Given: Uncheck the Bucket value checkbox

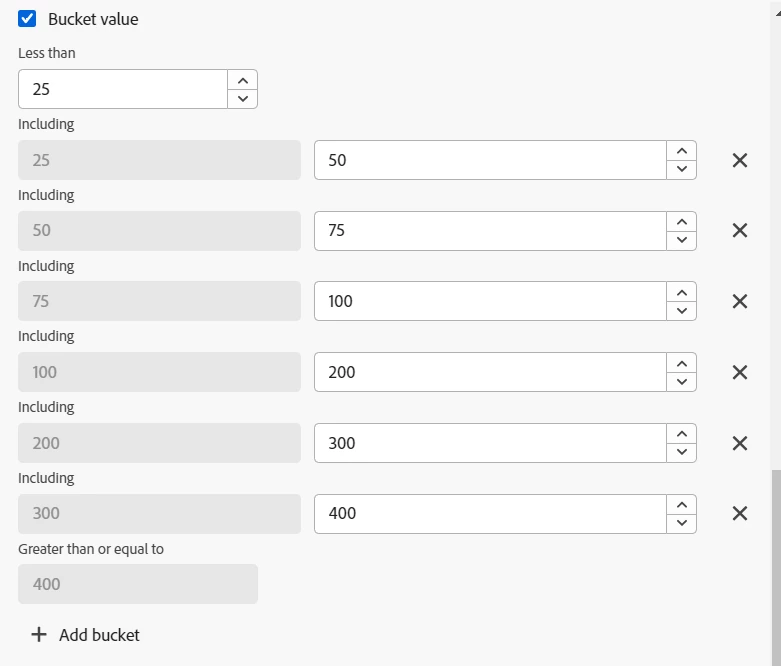Looking at the screenshot, I should [28, 19].
